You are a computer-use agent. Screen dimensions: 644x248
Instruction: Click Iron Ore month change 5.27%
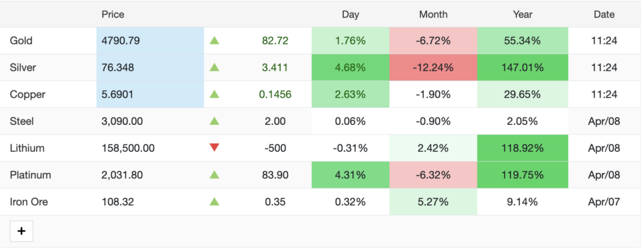[433, 202]
